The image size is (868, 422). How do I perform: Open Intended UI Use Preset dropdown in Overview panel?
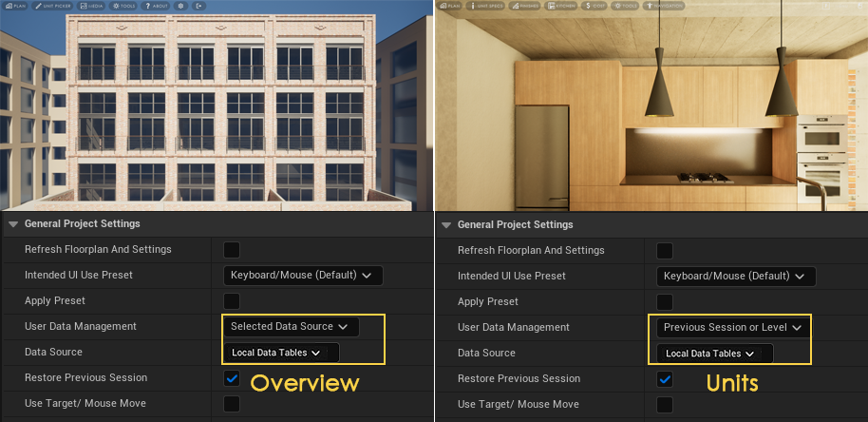point(302,276)
